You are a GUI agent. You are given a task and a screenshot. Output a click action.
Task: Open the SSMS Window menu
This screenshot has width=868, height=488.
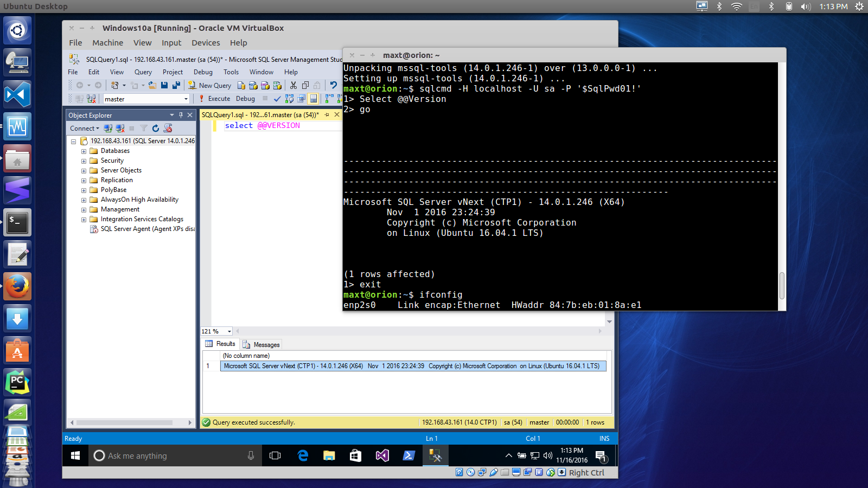(261, 72)
